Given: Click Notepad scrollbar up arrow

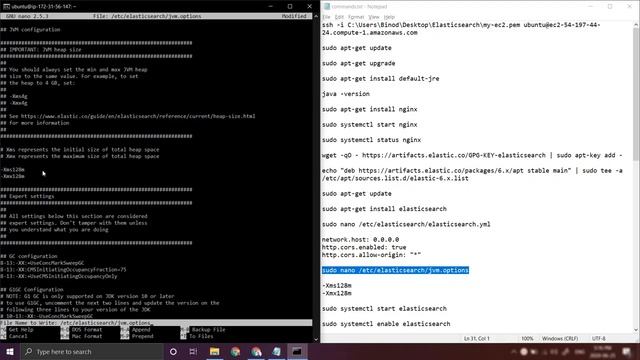Looking at the screenshot, I should pos(636,24).
